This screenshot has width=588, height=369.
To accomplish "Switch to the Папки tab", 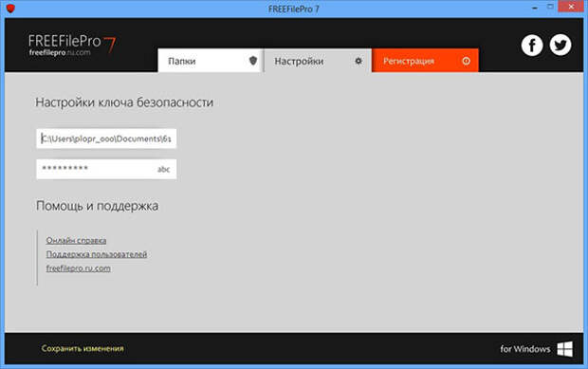I will [x=210, y=61].
